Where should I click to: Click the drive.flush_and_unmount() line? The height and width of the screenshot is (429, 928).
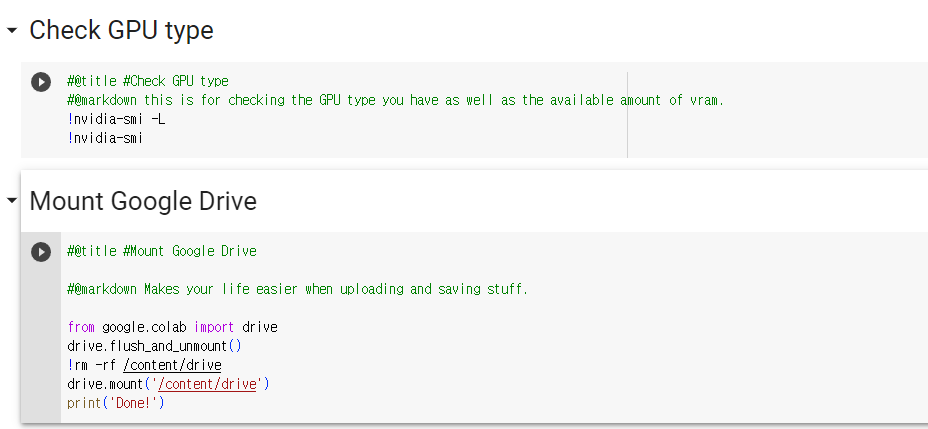154,346
